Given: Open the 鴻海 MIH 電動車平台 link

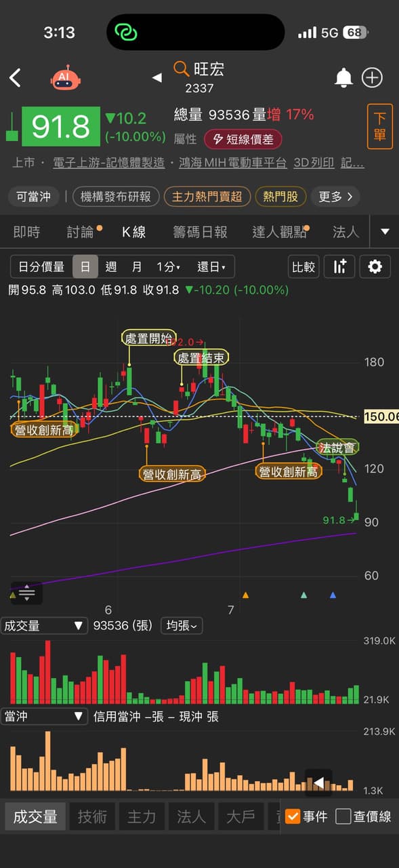Looking at the screenshot, I should (233, 163).
